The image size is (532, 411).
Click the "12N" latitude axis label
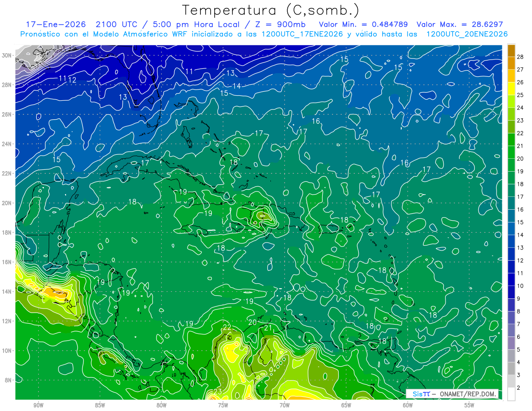coord(8,321)
